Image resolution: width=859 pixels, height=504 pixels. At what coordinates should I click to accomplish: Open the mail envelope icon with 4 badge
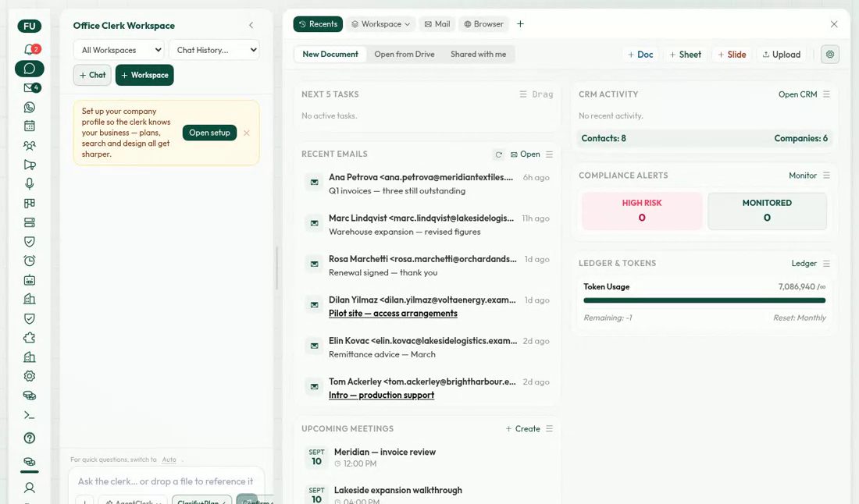pos(31,87)
